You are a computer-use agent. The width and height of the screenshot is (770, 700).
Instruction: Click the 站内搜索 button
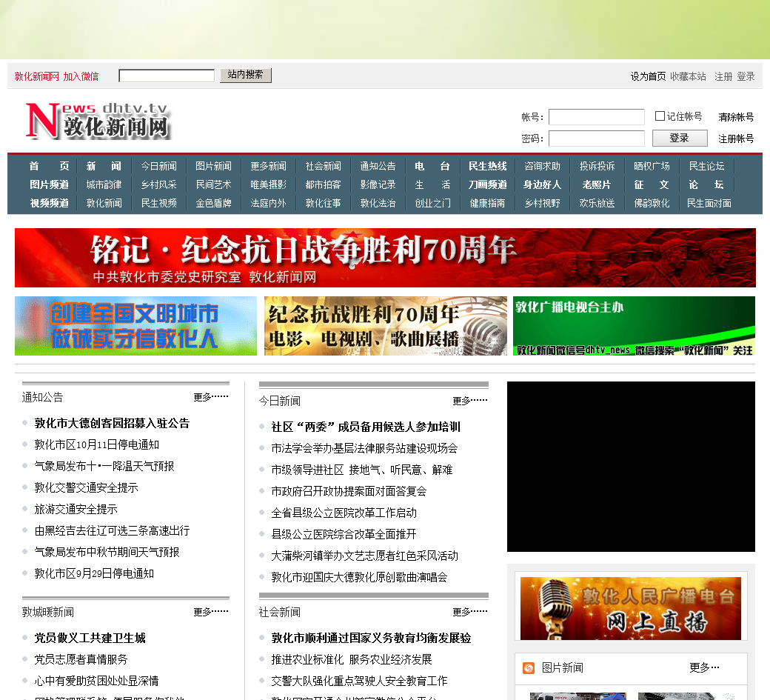click(246, 75)
